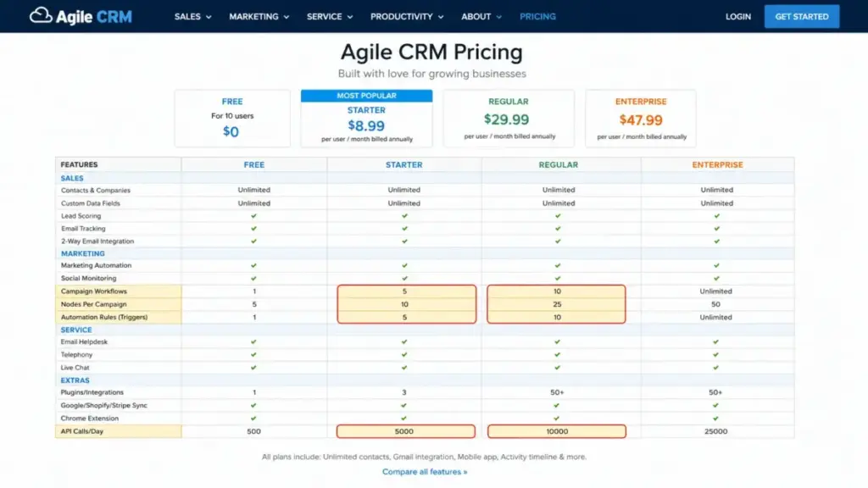Expand the Service menu chevron
This screenshot has width=868, height=488.
click(350, 17)
